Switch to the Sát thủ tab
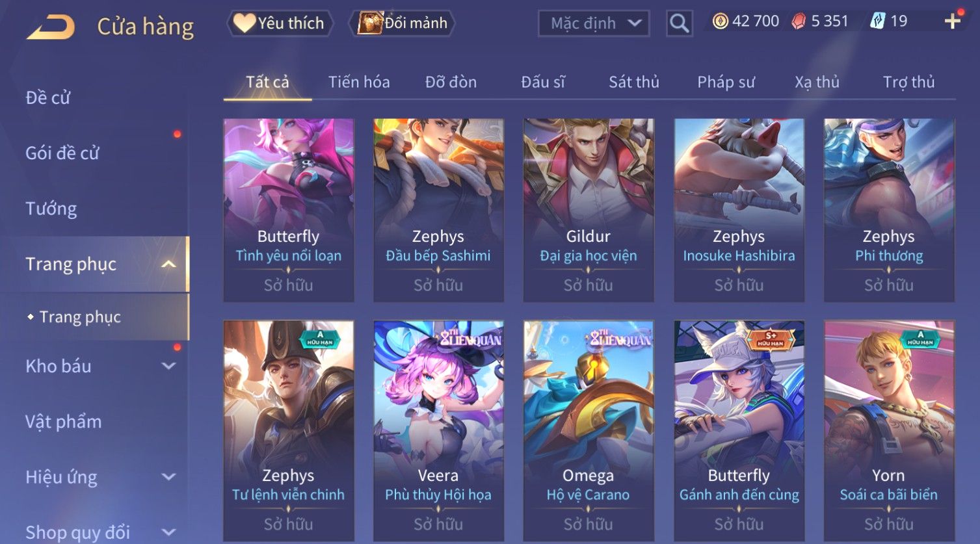The height and width of the screenshot is (544, 980). [x=634, y=82]
